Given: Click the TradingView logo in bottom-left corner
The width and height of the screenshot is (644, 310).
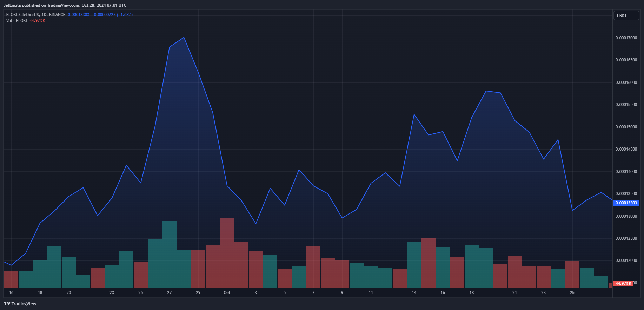Looking at the screenshot, I should click(x=20, y=304).
